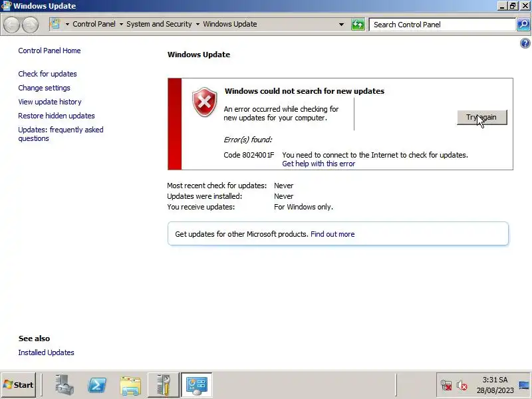Click 'Windows could not search for new updates' heading
Image resolution: width=532 pixels, height=399 pixels.
(x=305, y=91)
